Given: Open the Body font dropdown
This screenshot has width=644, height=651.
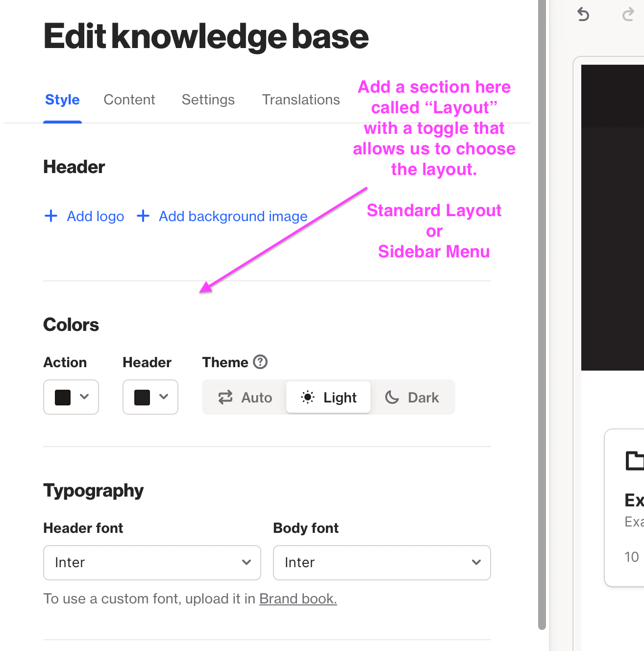Looking at the screenshot, I should (x=382, y=562).
